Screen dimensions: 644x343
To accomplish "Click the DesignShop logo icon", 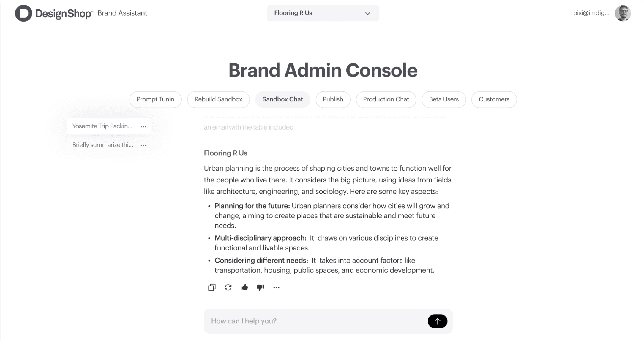I will (23, 13).
